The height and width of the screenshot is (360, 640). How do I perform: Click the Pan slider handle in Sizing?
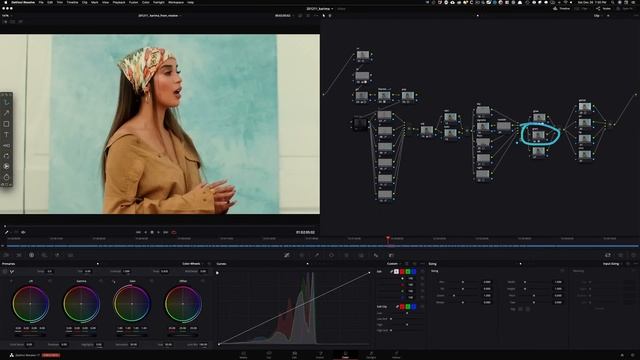pos(462,282)
